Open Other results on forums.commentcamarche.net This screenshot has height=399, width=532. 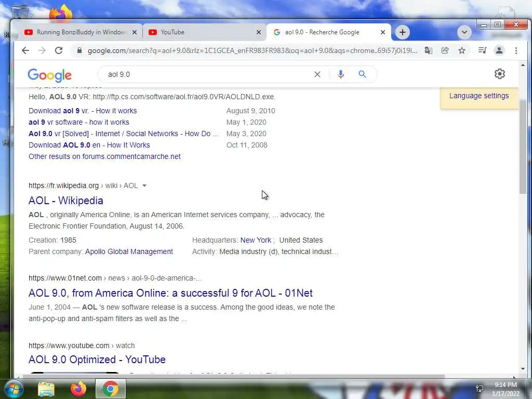coord(104,156)
